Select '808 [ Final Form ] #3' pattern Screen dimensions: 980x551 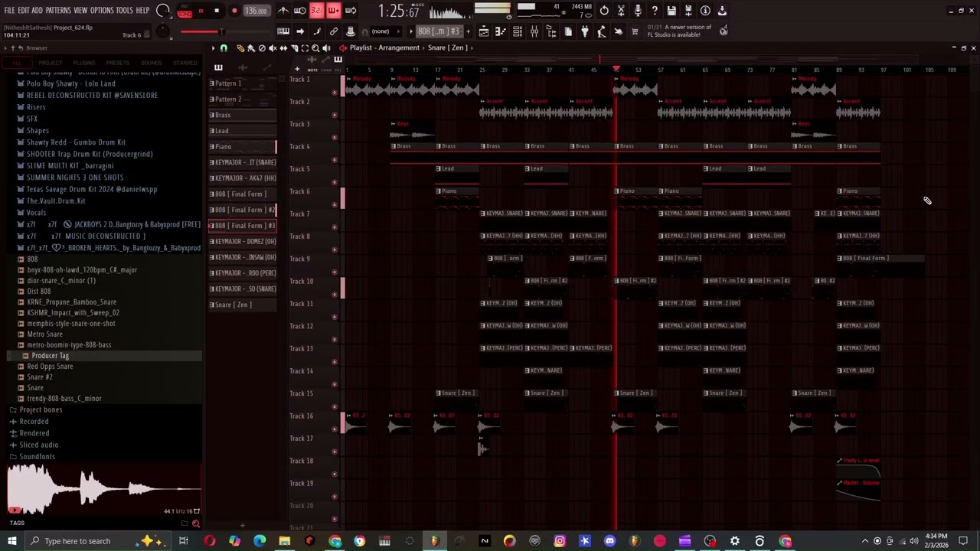(243, 226)
